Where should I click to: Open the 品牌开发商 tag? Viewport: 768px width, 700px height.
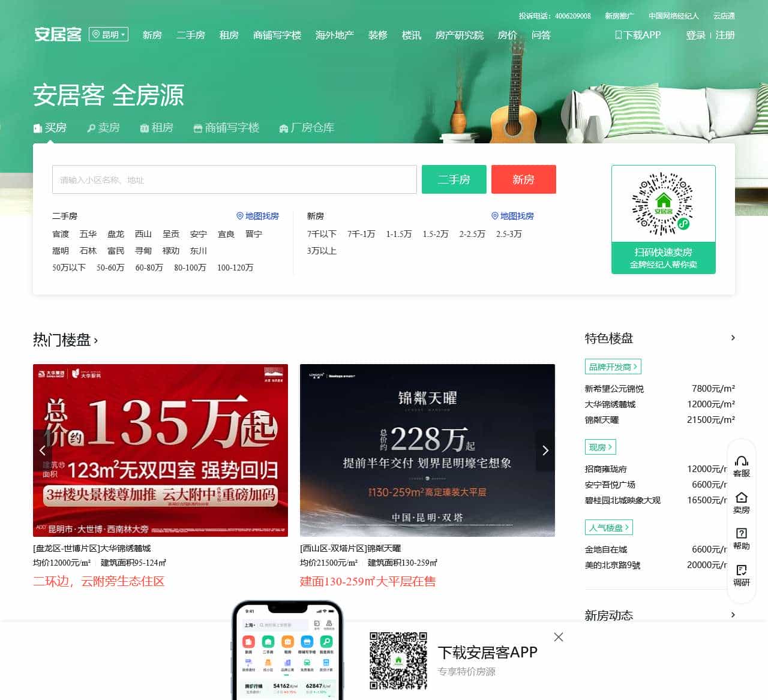(613, 366)
